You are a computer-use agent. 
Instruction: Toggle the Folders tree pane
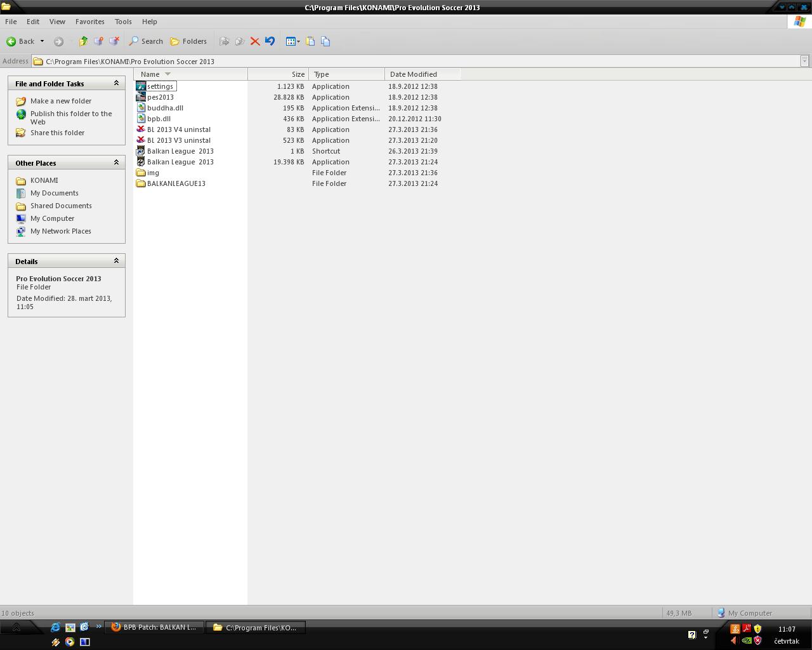(x=188, y=41)
